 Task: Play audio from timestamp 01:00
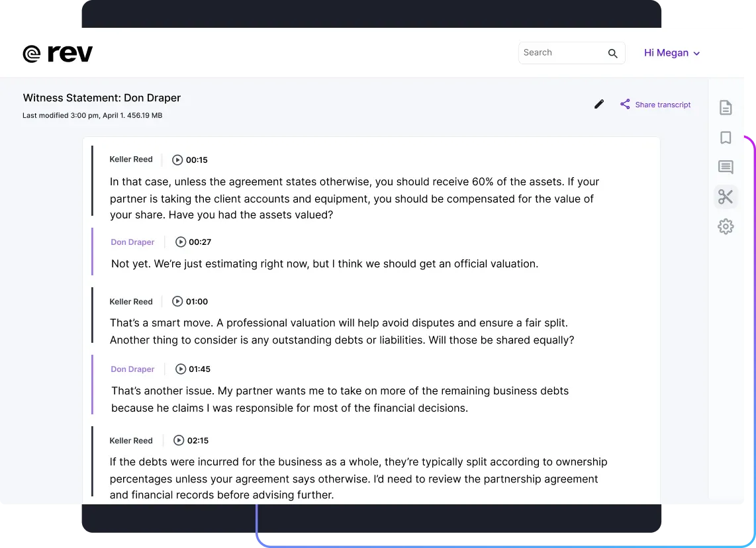(177, 301)
